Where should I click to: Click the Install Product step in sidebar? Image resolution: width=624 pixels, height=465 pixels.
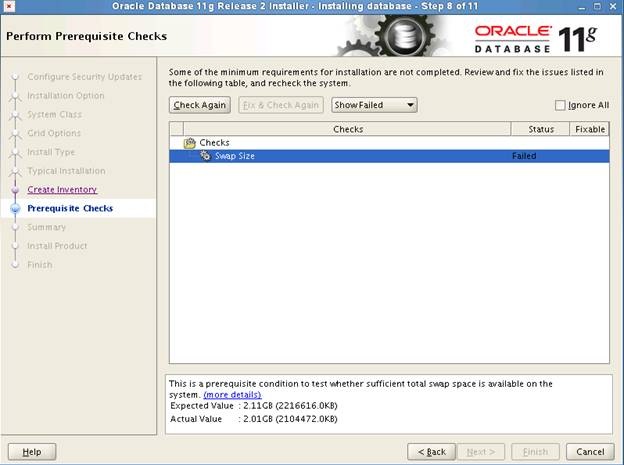[x=57, y=246]
